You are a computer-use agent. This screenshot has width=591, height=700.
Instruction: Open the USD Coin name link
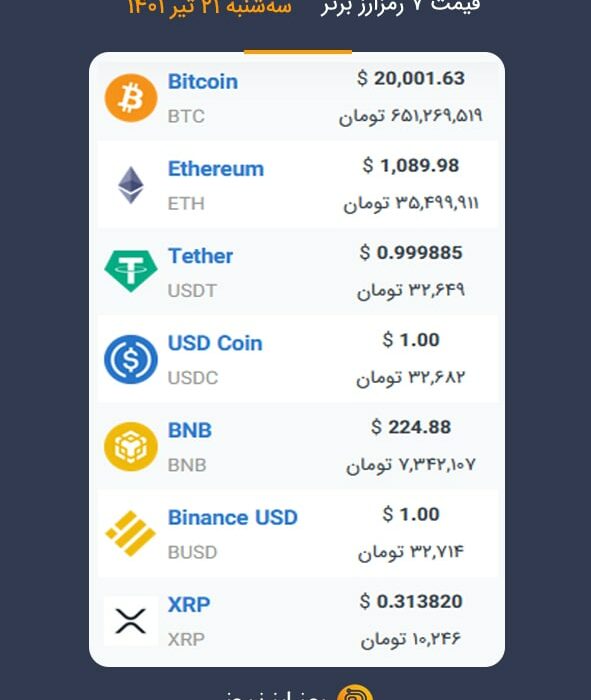coord(215,343)
